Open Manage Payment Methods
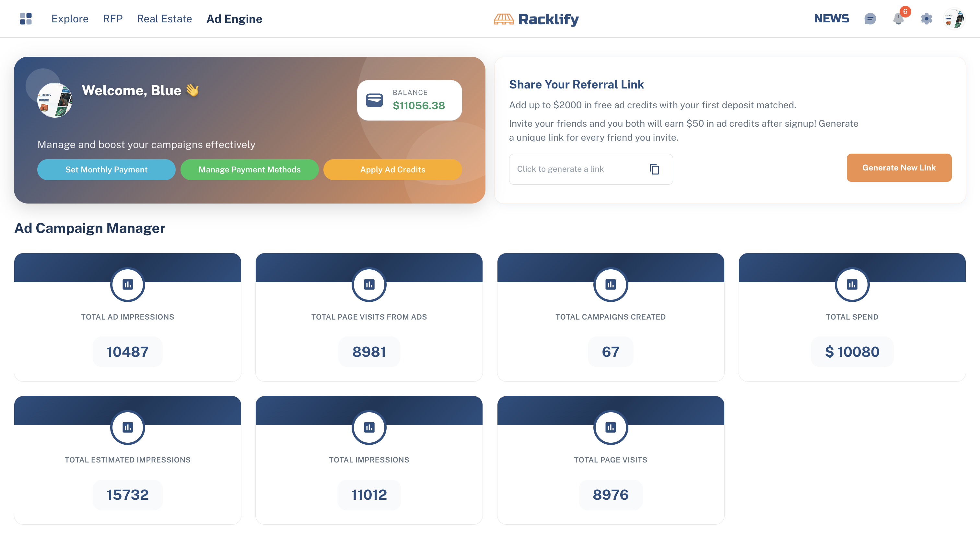980x538 pixels. pos(250,170)
